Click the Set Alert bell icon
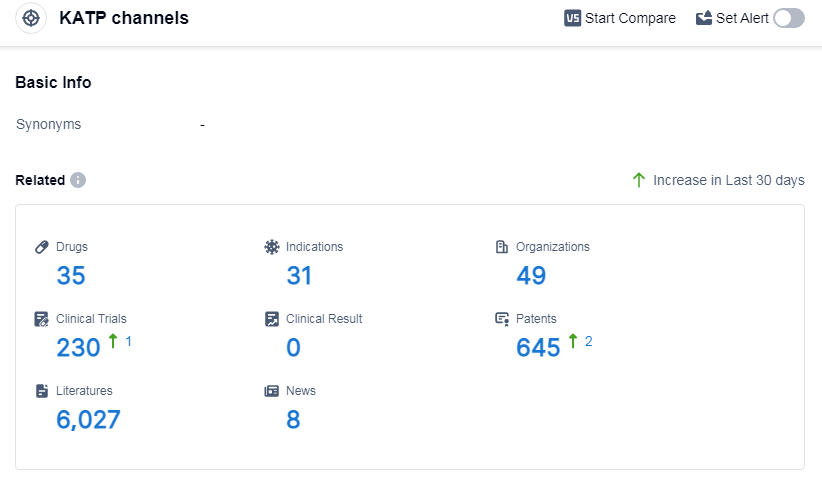The width and height of the screenshot is (822, 483). click(704, 18)
